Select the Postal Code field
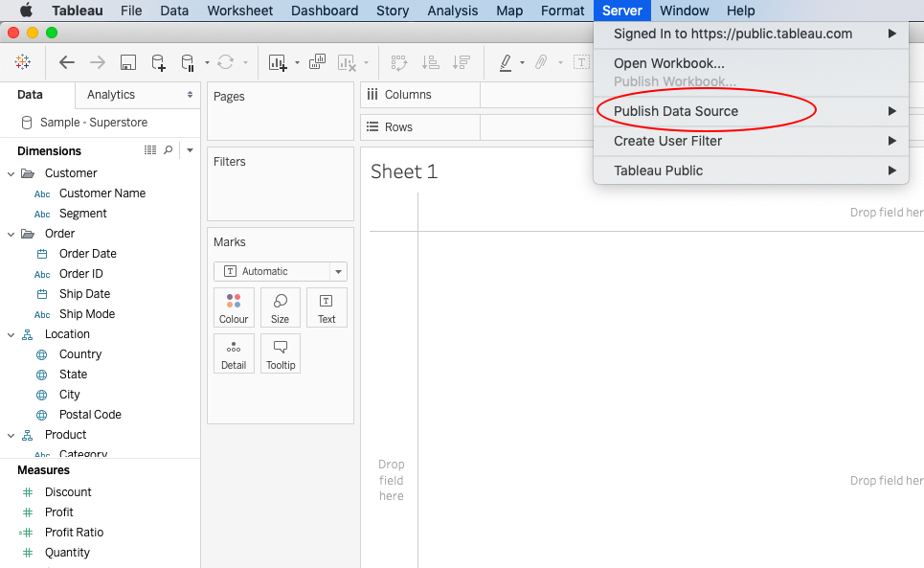 click(x=90, y=415)
